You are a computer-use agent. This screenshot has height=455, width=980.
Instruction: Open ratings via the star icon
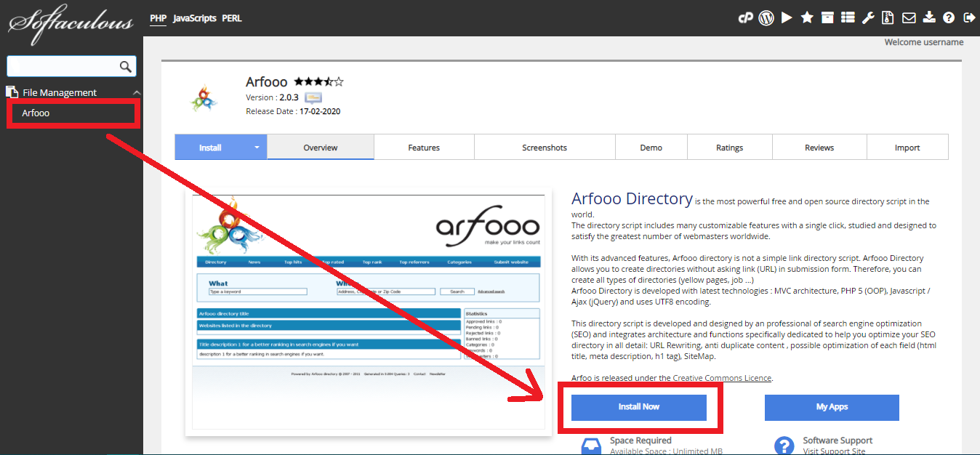tap(807, 18)
